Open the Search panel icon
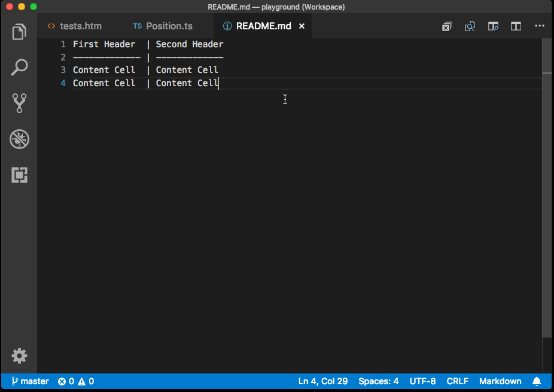Image resolution: width=554 pixels, height=392 pixels. point(19,68)
